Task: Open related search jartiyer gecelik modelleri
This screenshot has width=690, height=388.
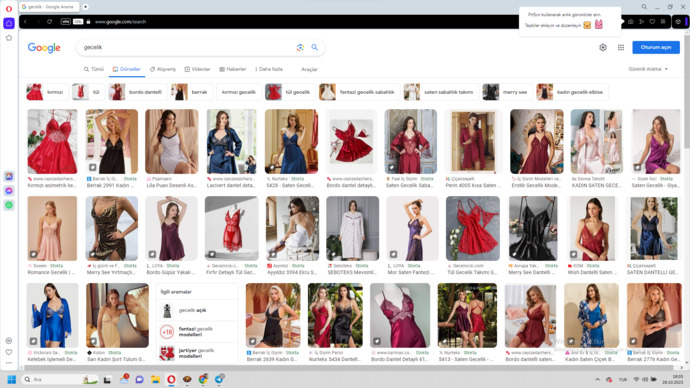Action: (x=197, y=353)
